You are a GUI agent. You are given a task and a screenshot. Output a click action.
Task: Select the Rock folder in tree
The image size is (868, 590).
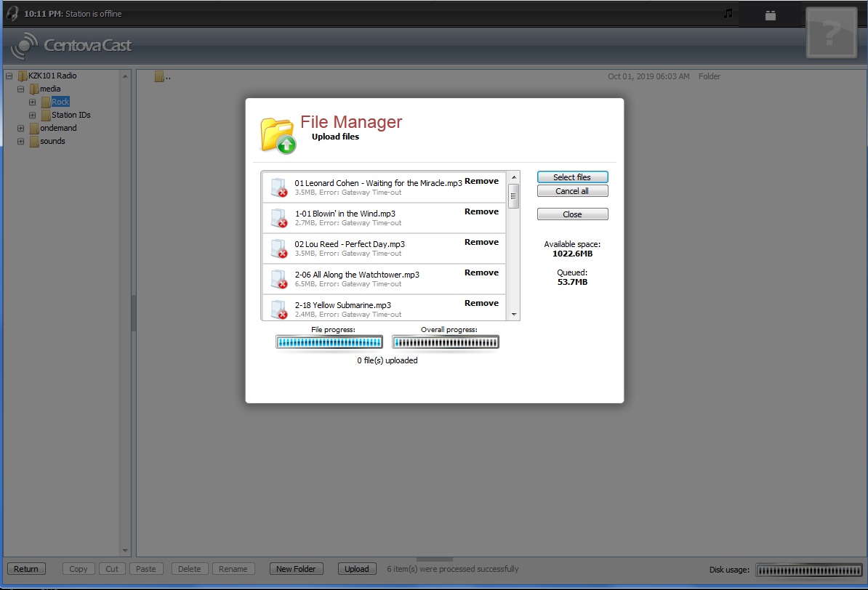[x=60, y=102]
